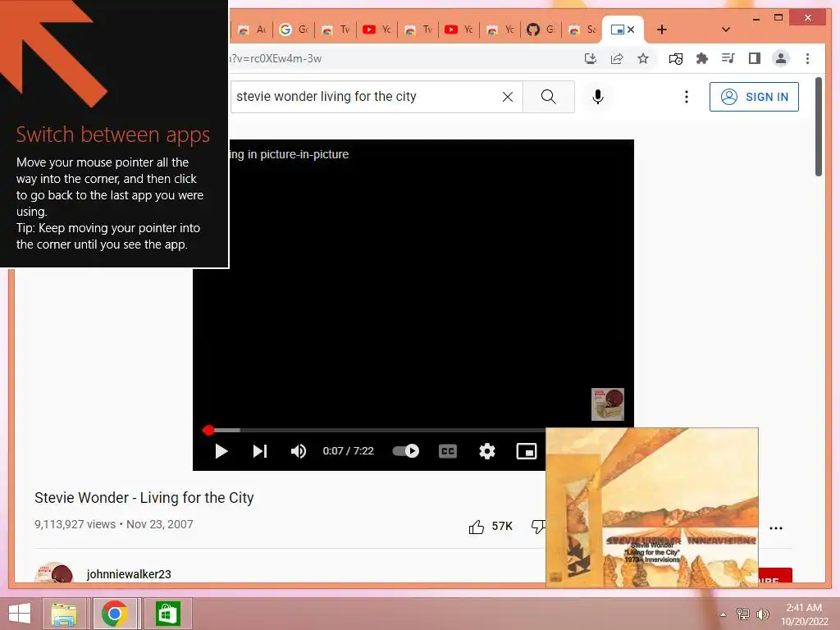Dislike the video with thumbs-down icon
This screenshot has height=630, width=840.
(x=538, y=527)
